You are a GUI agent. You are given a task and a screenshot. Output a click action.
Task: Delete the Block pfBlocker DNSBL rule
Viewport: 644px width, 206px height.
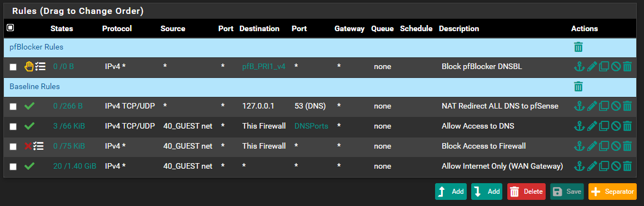pyautogui.click(x=627, y=67)
